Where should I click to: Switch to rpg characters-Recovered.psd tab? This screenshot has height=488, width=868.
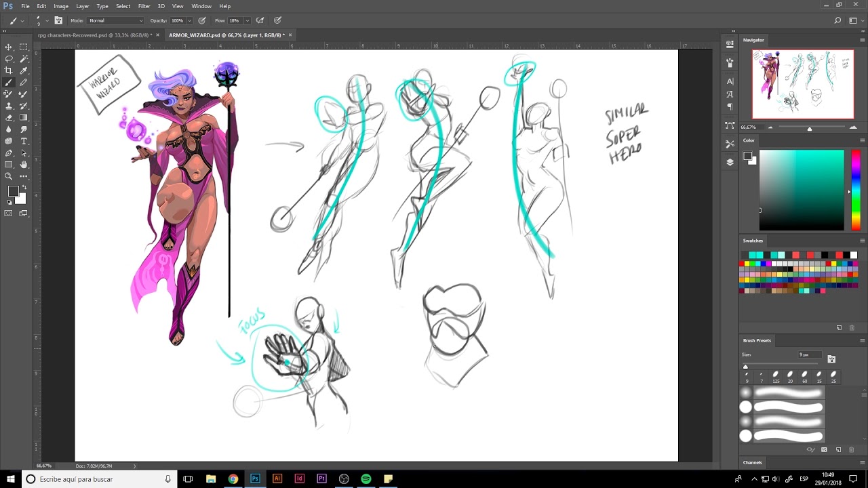94,35
